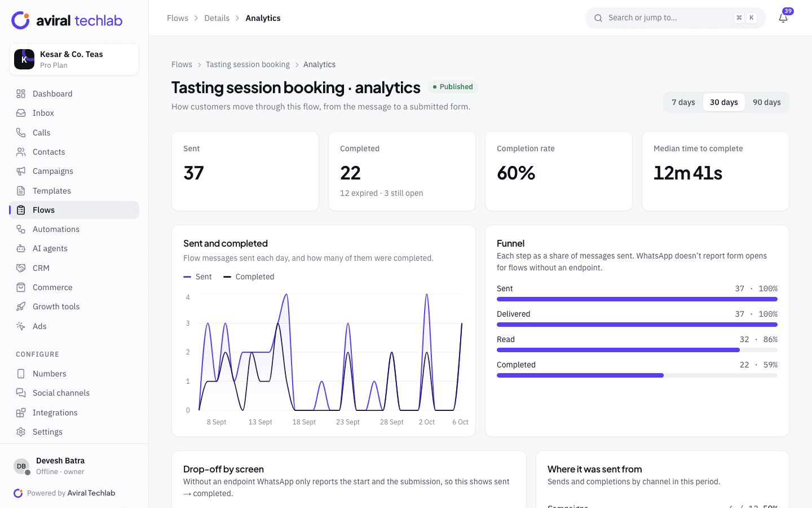Select the Calls phone icon

coord(21,133)
